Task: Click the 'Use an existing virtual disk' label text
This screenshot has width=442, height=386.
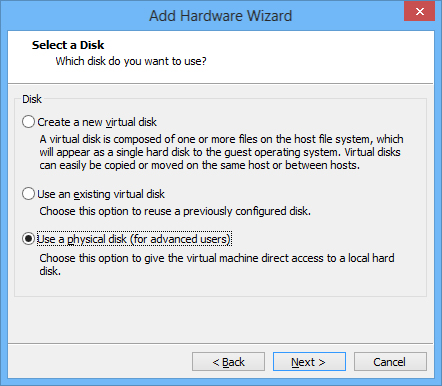Action: 101,194
